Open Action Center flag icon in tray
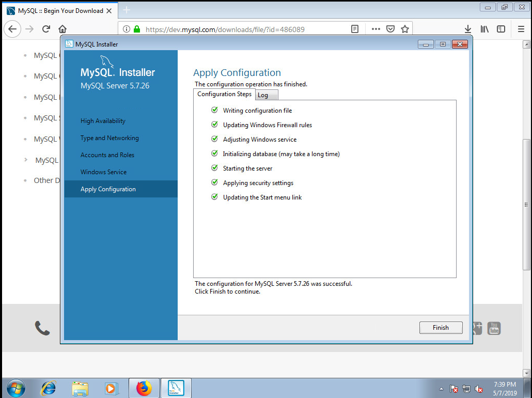The height and width of the screenshot is (398, 532). pos(453,389)
